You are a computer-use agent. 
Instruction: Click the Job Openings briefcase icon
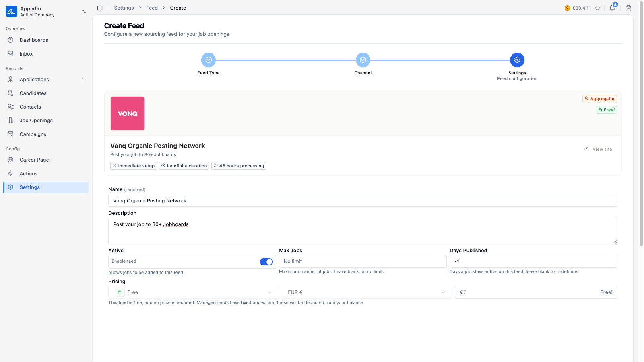coord(11,121)
